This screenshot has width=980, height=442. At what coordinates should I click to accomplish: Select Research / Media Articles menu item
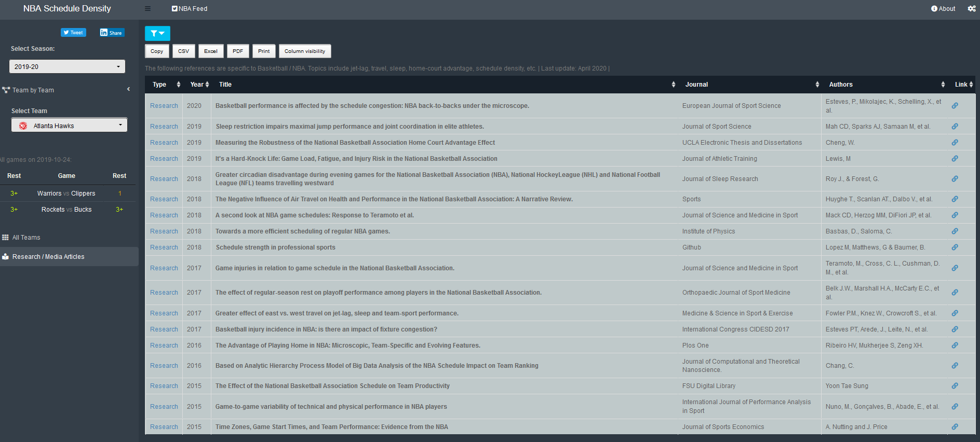(69, 256)
